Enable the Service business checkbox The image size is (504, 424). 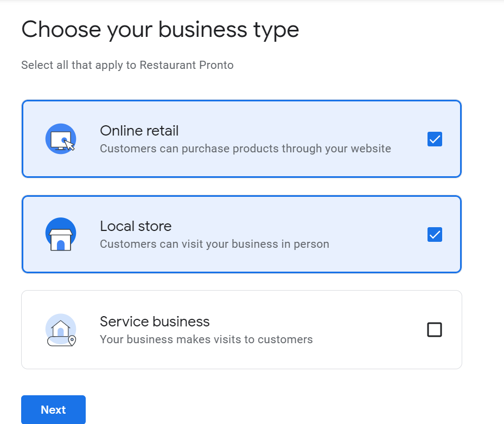click(x=434, y=329)
